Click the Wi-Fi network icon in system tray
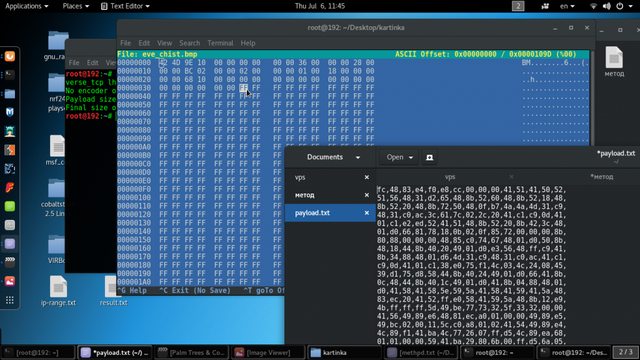The width and height of the screenshot is (640, 360). pos(593,6)
